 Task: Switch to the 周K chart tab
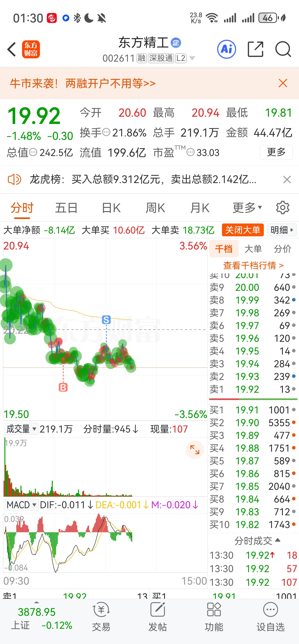[155, 208]
